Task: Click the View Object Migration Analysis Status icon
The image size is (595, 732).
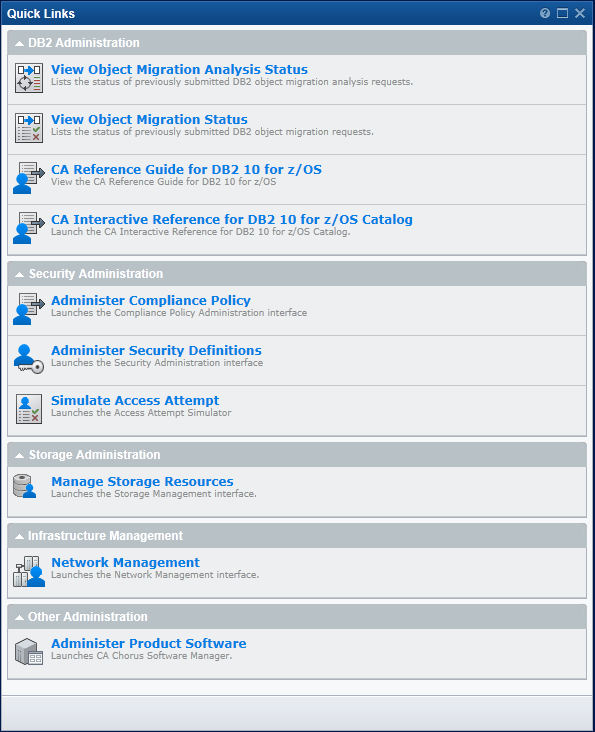Action: tap(29, 78)
